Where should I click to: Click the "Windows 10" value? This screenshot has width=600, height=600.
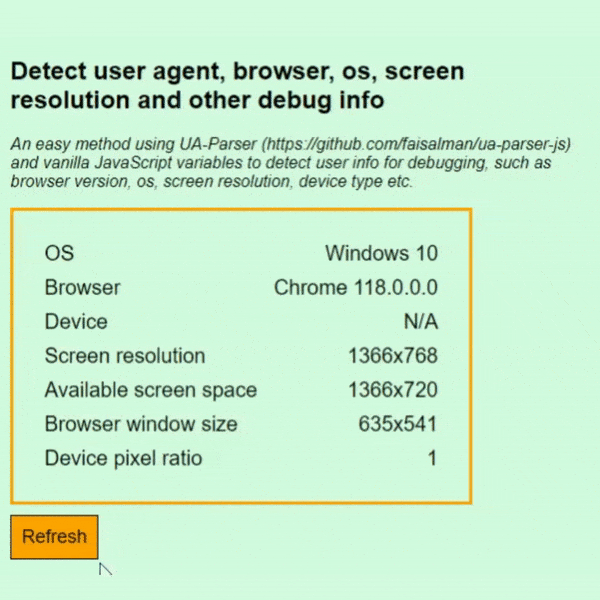[382, 253]
